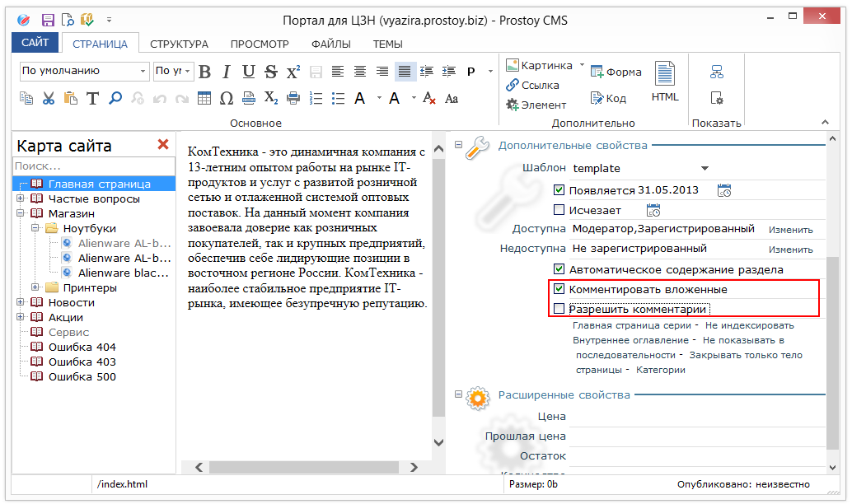The image size is (852, 504).
Task: Center align text
Action: pos(360,72)
